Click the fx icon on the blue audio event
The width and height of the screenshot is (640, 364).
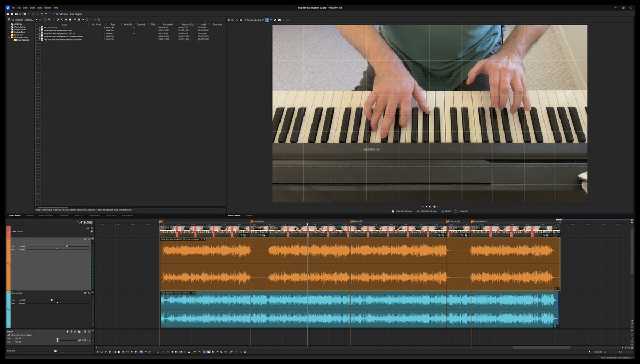point(555,326)
